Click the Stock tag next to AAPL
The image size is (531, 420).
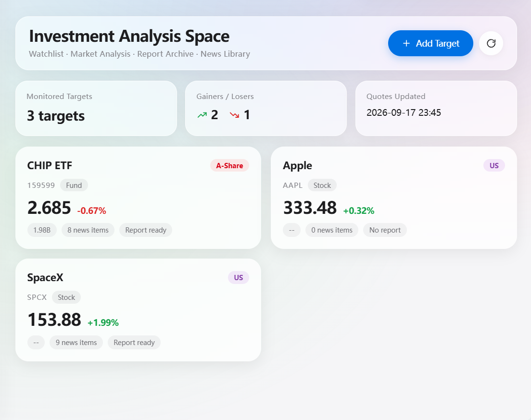(322, 185)
